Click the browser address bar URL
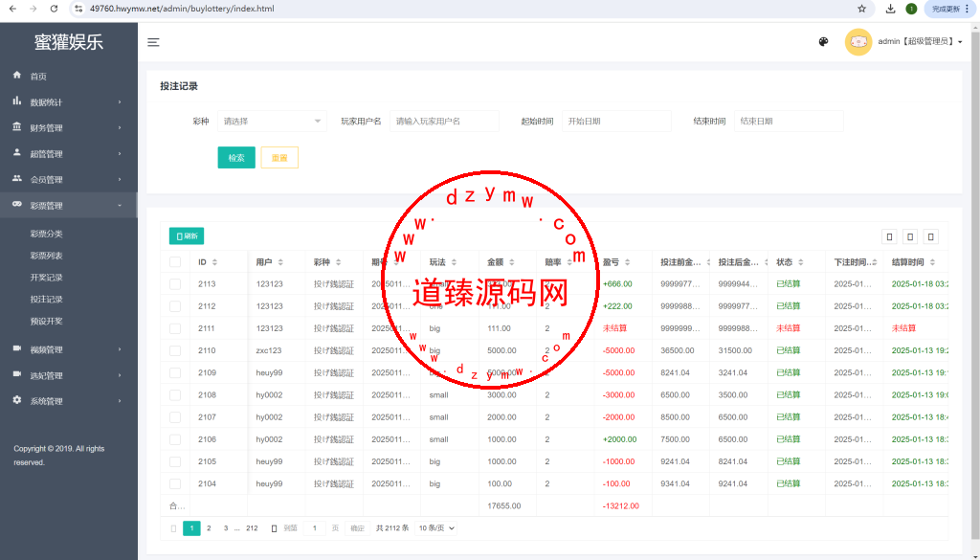Viewport: 980px width, 560px height. [182, 9]
